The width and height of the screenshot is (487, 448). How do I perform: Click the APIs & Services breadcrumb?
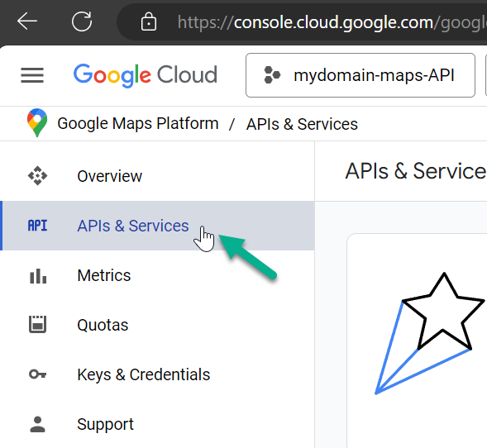tap(302, 124)
